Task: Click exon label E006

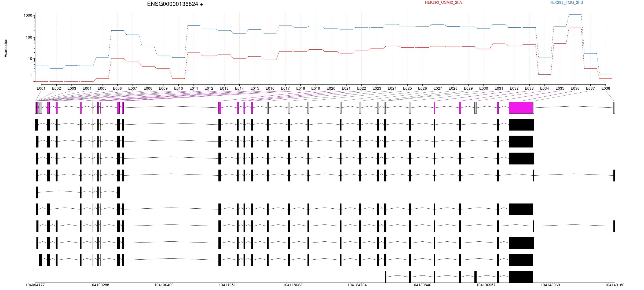Action: pyautogui.click(x=117, y=88)
